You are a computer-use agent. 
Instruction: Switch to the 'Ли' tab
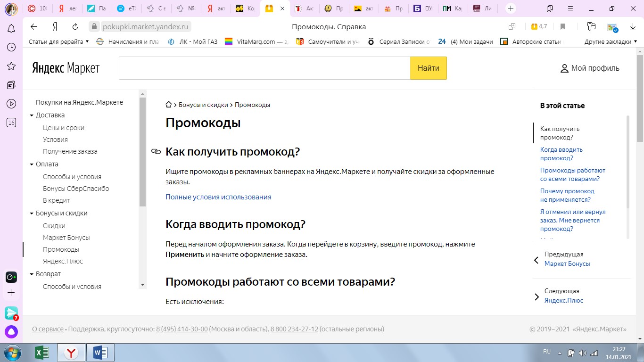pyautogui.click(x=482, y=8)
